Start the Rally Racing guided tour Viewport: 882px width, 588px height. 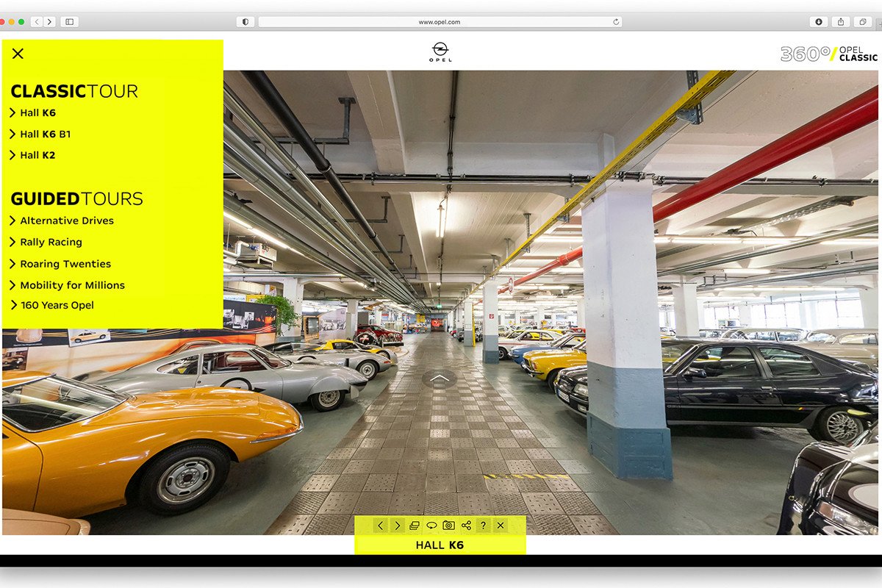click(46, 242)
